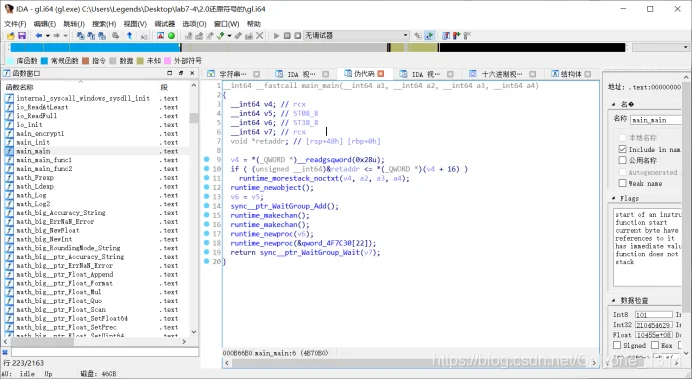
Task: Click the breakpoint dot on line 14
Action: click(207, 206)
